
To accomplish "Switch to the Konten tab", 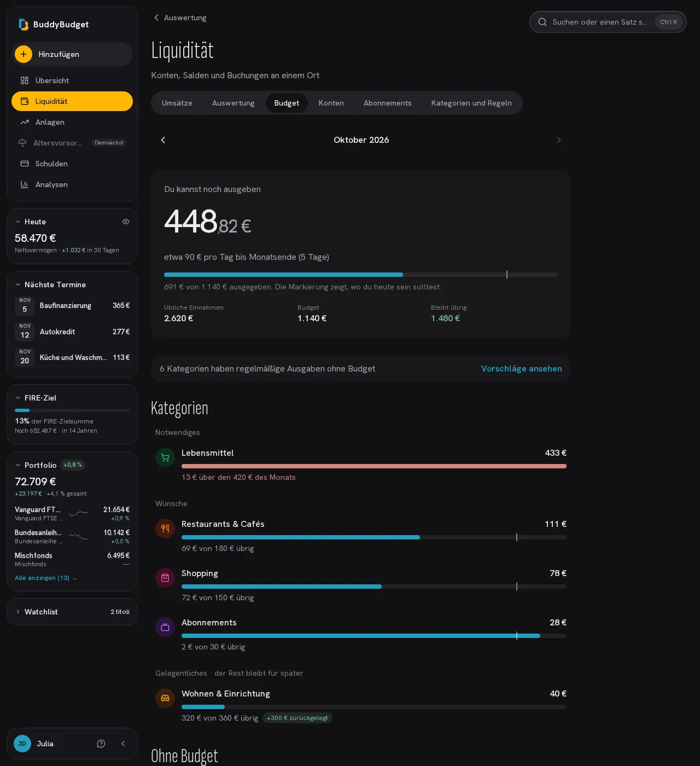I will 331,103.
